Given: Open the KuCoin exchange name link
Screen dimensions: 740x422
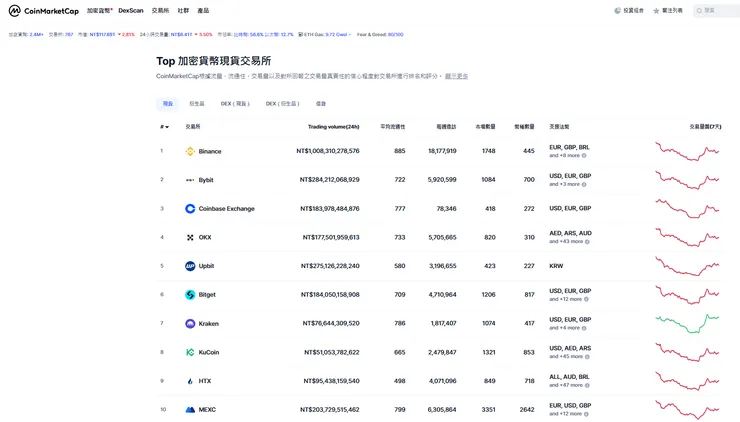Looking at the screenshot, I should 209,352.
